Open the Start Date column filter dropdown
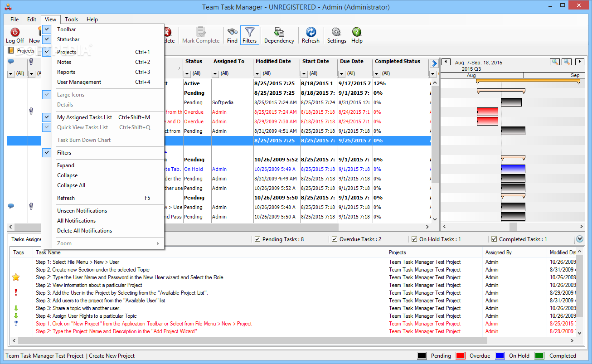The height and width of the screenshot is (364, 592). (x=304, y=73)
